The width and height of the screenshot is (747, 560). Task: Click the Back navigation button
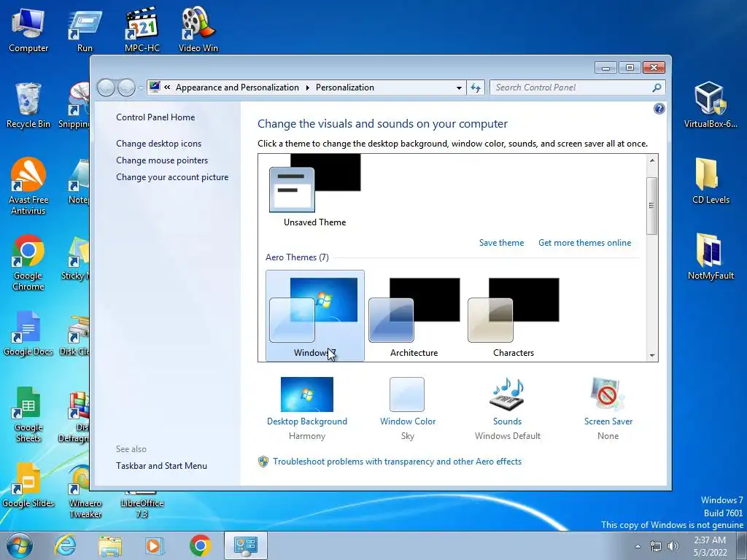(x=106, y=87)
